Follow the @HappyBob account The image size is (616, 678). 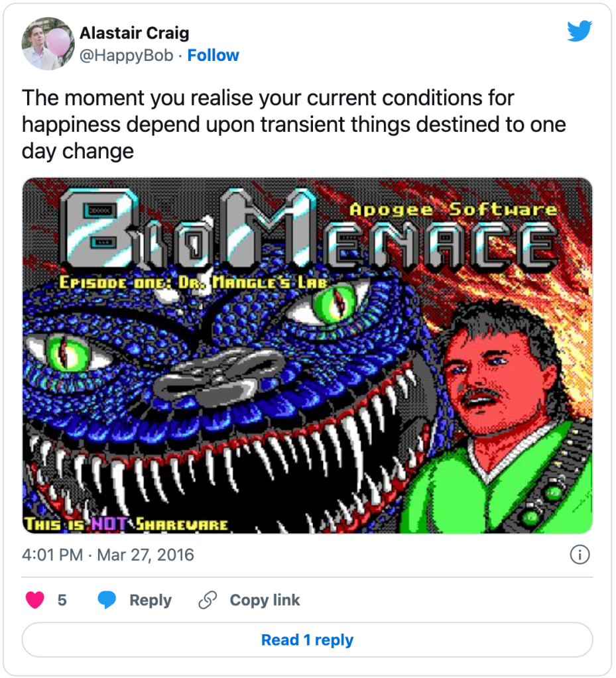pyautogui.click(x=213, y=56)
